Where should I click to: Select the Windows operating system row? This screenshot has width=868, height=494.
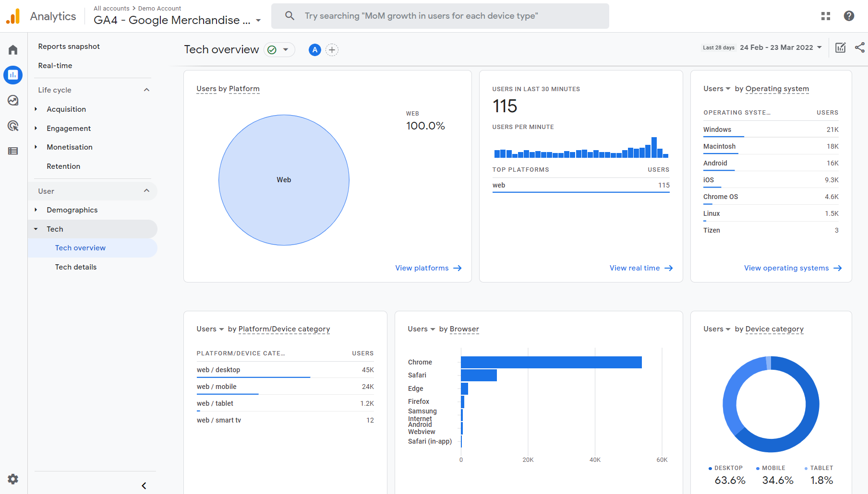pos(771,129)
